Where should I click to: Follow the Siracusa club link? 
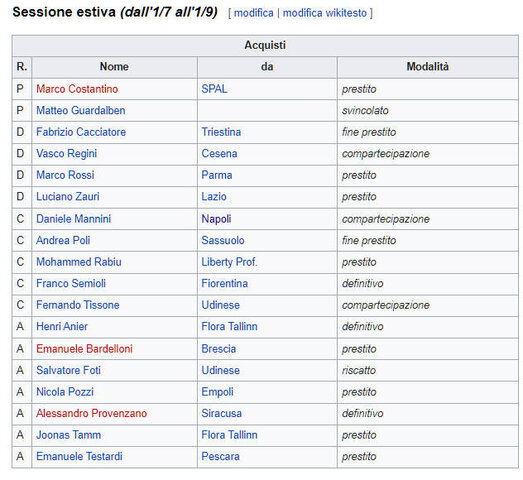click(x=221, y=414)
